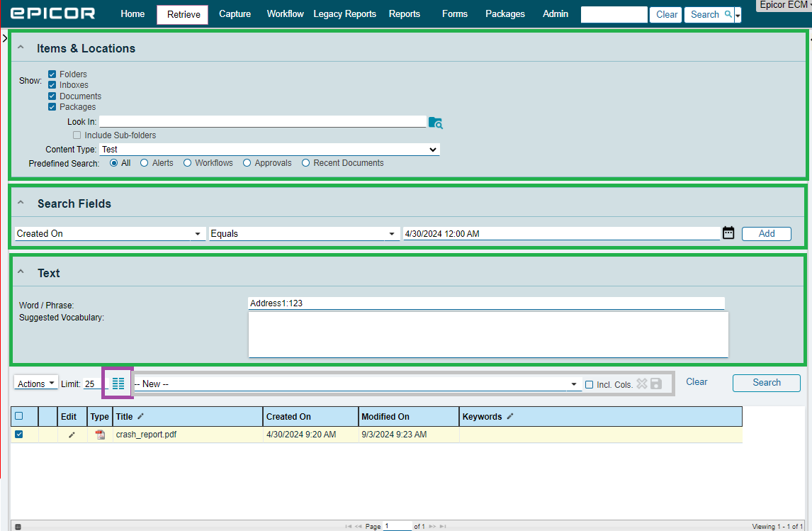Click the top bar search text box
The height and width of the screenshot is (531, 812).
coord(614,14)
